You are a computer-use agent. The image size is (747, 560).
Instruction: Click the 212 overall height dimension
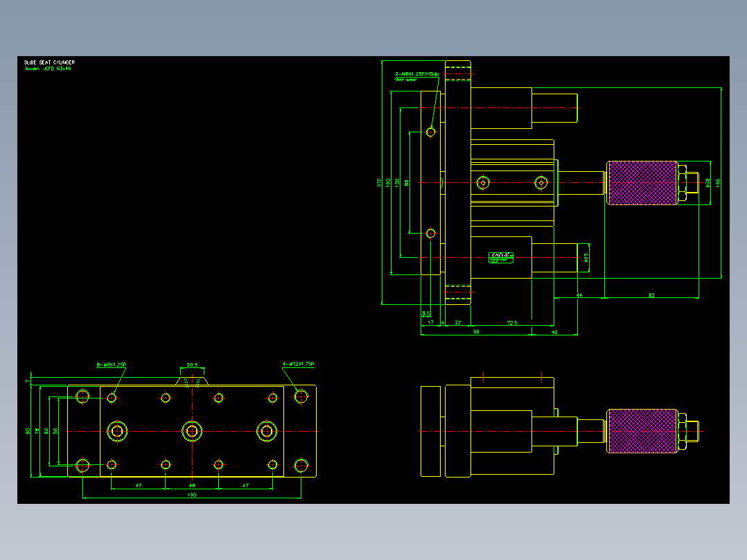click(379, 182)
